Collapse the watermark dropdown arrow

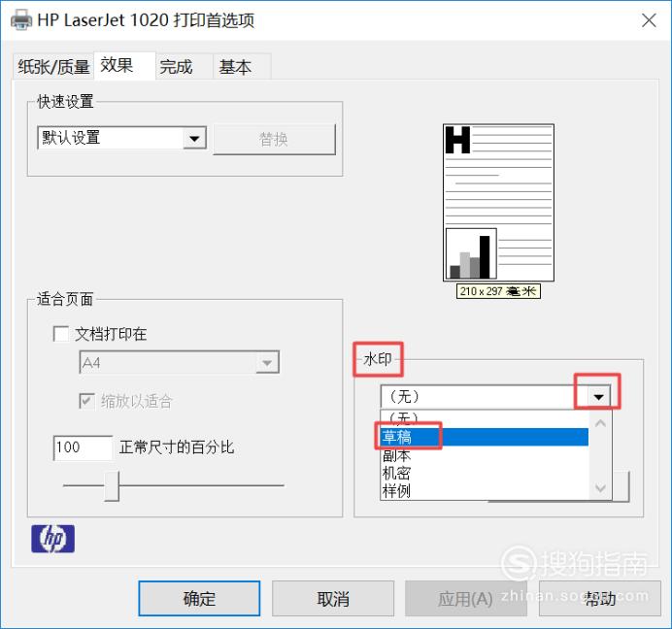[x=598, y=397]
